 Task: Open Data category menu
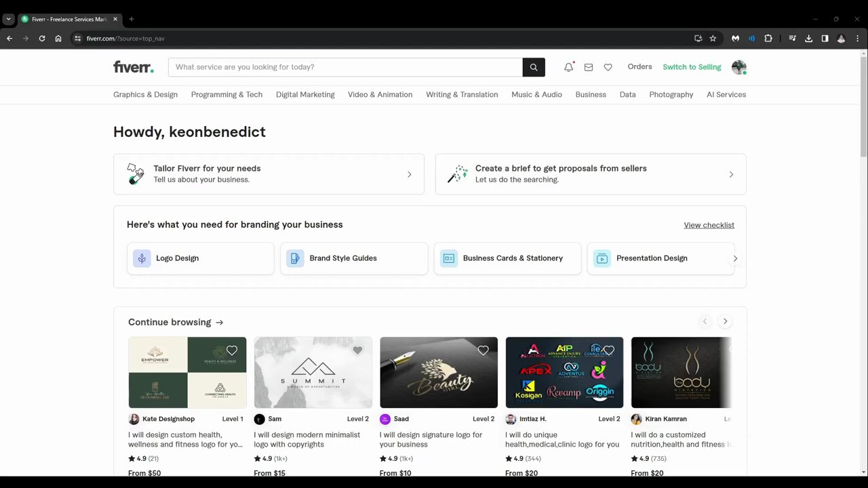[627, 95]
